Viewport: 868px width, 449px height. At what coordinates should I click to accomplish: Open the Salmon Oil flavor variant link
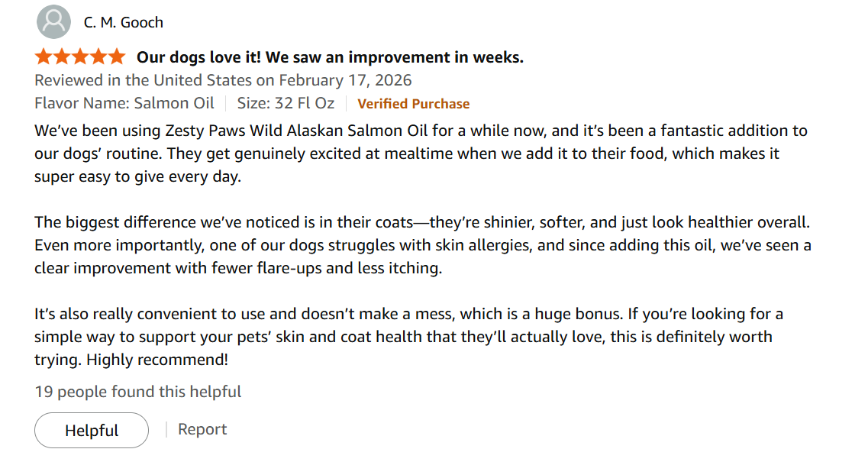tap(174, 102)
